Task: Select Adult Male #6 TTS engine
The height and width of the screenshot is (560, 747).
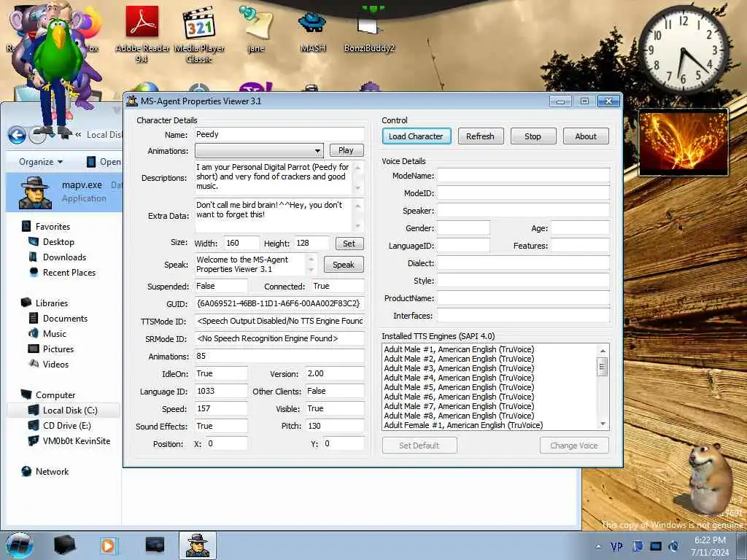Action: [x=459, y=397]
